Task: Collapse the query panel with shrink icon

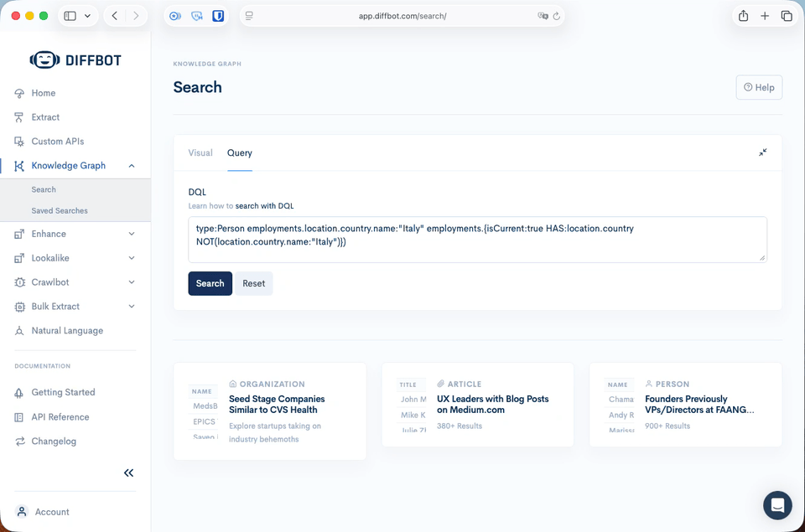Action: click(763, 152)
